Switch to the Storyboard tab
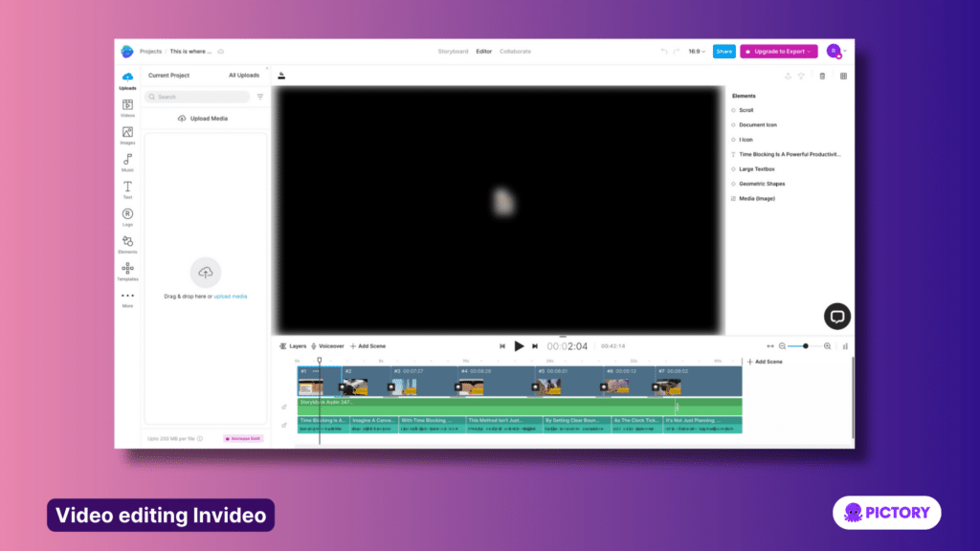This screenshot has height=551, width=980. (453, 51)
